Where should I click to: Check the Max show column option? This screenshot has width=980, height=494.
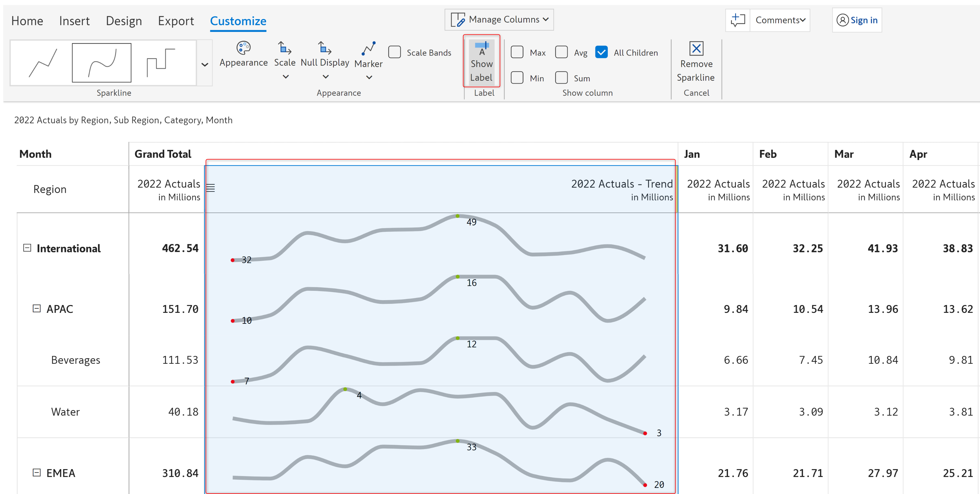tap(517, 52)
